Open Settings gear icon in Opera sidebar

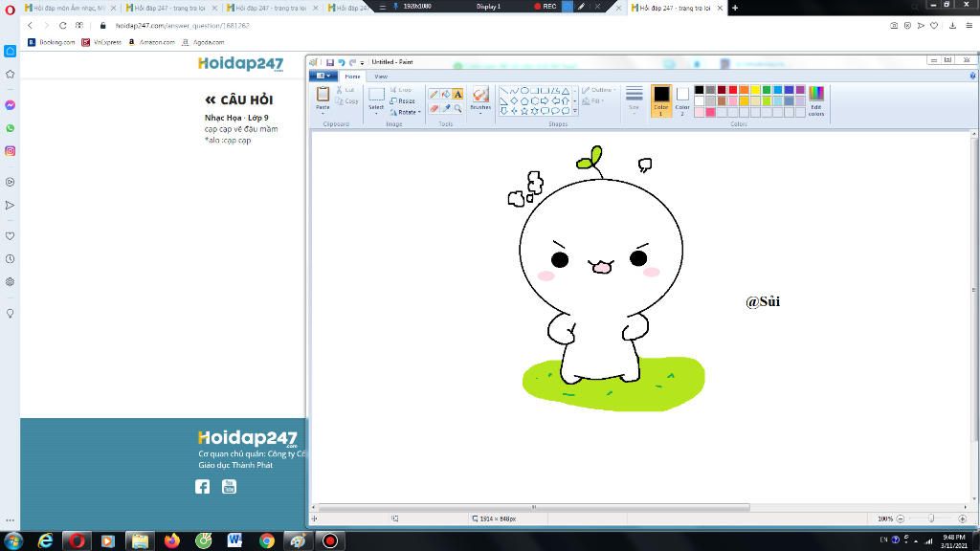10,282
